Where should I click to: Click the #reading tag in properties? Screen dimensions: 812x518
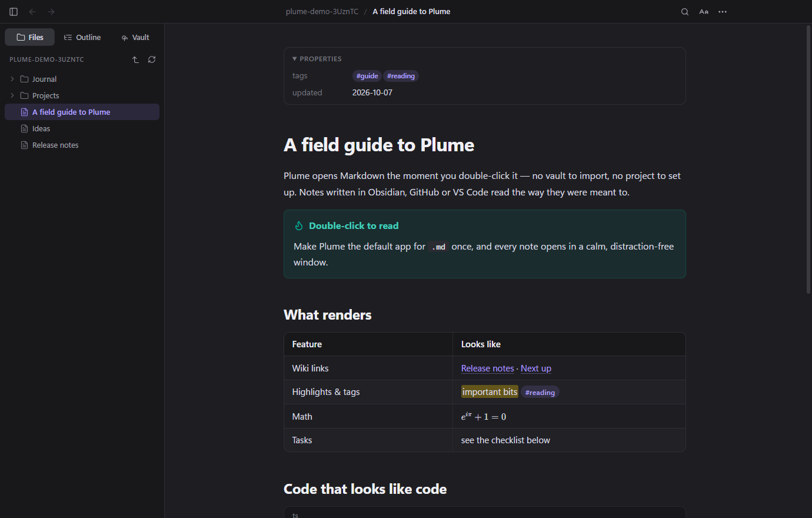pyautogui.click(x=401, y=76)
